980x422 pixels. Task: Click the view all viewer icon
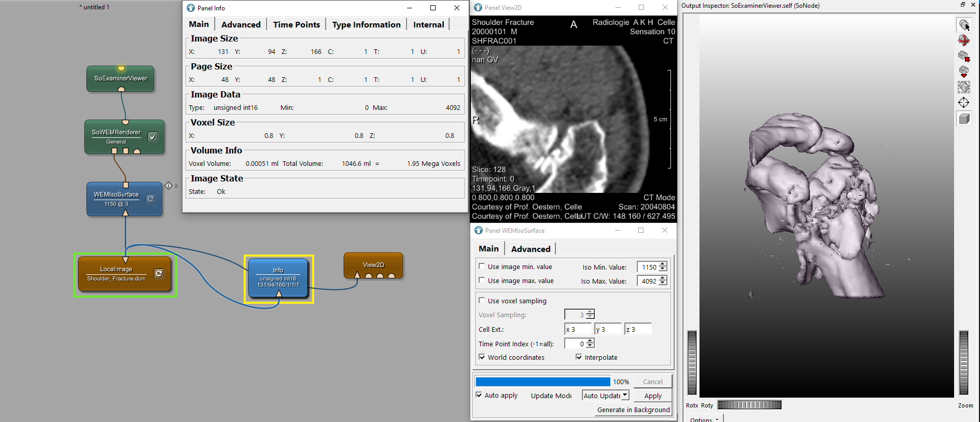point(964,87)
